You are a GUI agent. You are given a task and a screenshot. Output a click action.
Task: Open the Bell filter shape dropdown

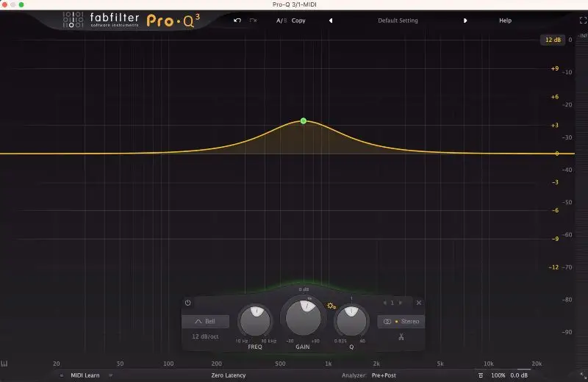pos(206,321)
